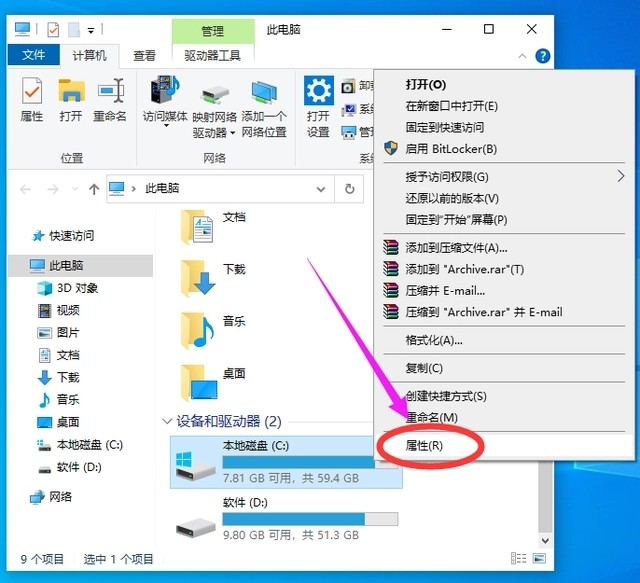This screenshot has width=640, height=583.
Task: Choose Format (格式化(A)...) in context menu
Action: (504, 340)
